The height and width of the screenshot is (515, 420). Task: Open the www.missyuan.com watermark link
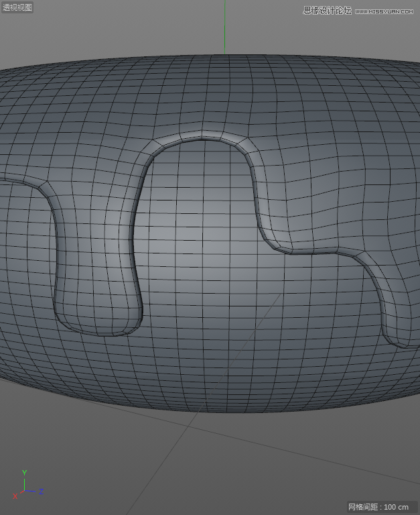pos(387,11)
